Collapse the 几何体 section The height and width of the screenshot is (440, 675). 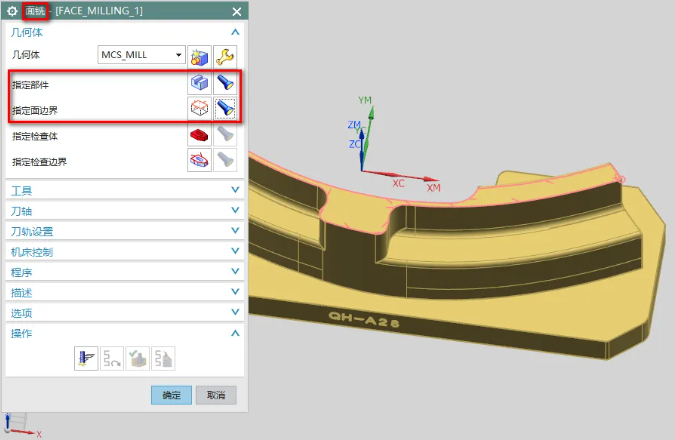235,33
